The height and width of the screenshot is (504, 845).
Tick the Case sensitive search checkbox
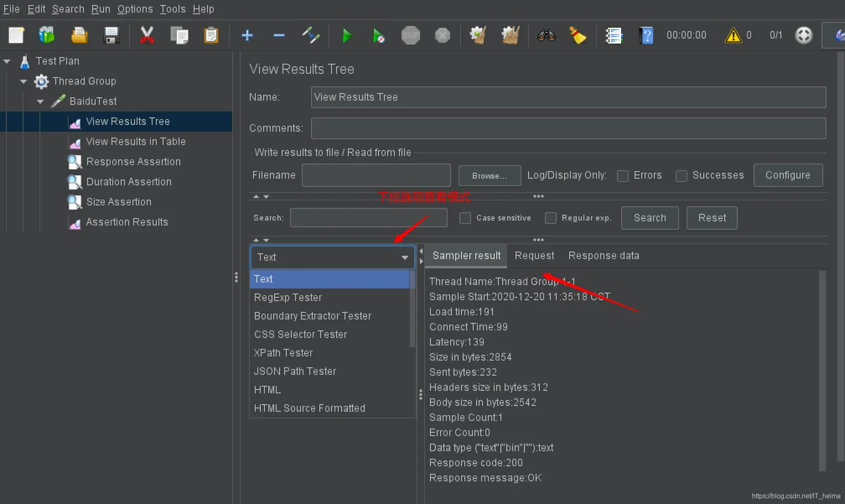tap(465, 218)
